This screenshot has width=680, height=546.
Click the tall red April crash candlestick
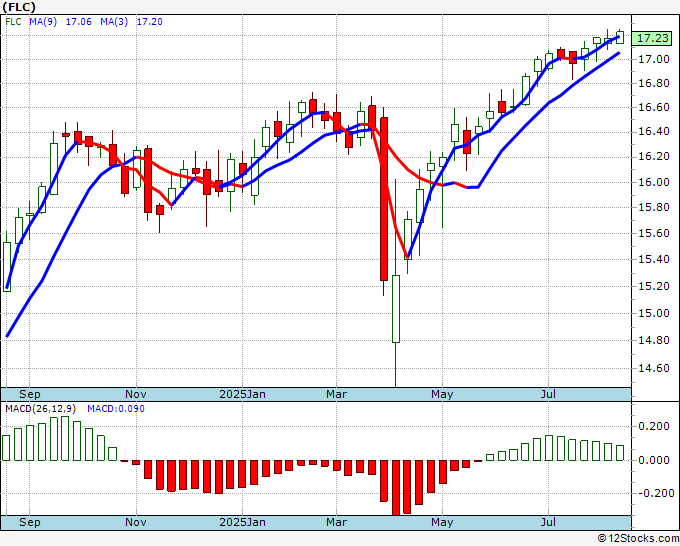(384, 199)
